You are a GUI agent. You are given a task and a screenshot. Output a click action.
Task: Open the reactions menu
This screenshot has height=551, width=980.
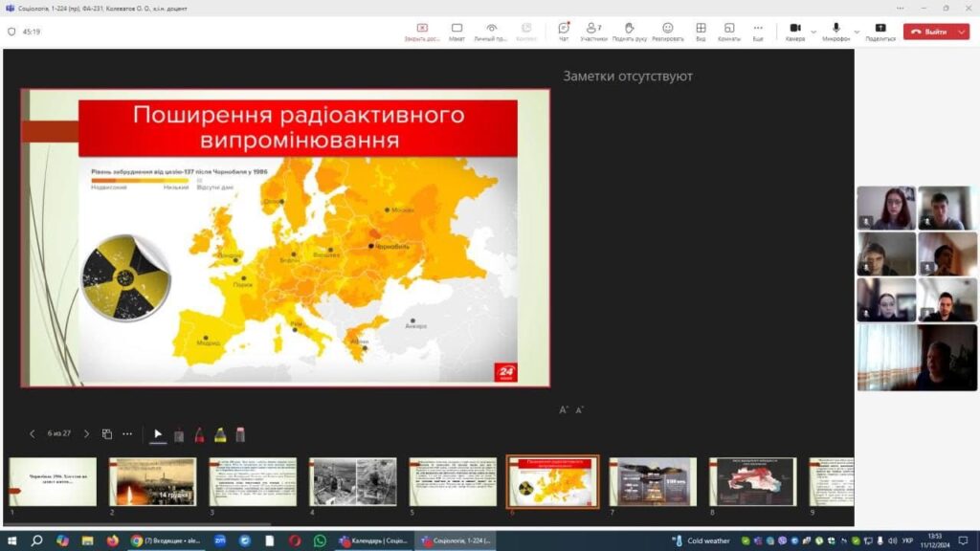click(x=667, y=32)
